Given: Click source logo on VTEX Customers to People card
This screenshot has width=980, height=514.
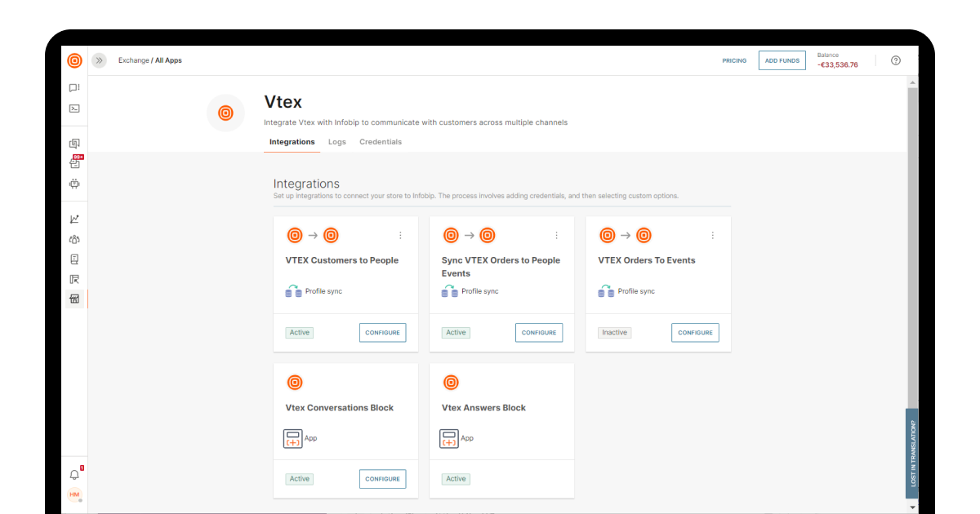Looking at the screenshot, I should click(295, 236).
